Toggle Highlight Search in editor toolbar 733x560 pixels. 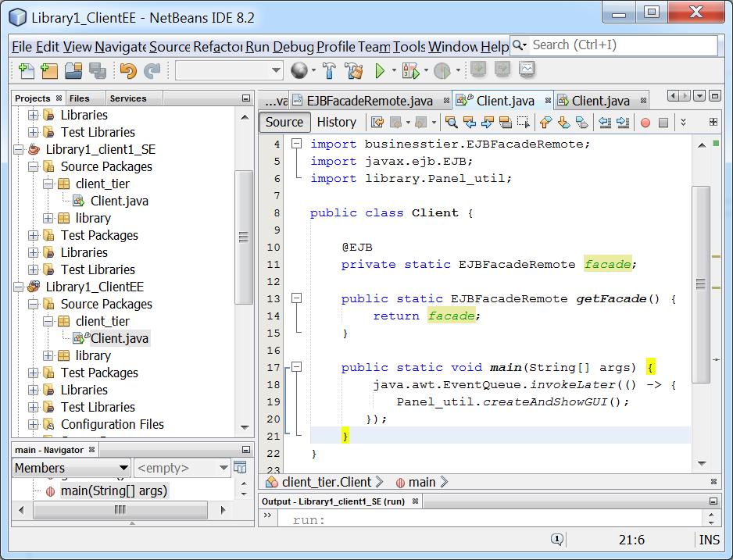click(506, 123)
